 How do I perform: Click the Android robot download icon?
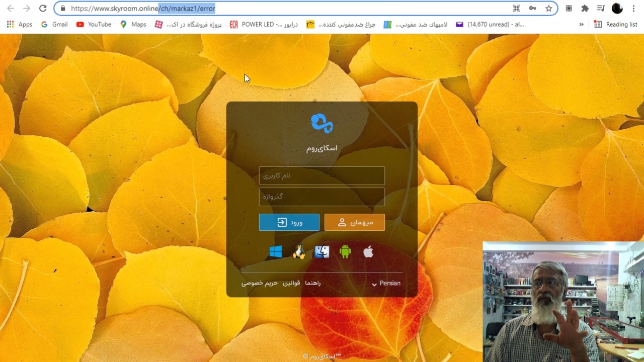click(345, 252)
